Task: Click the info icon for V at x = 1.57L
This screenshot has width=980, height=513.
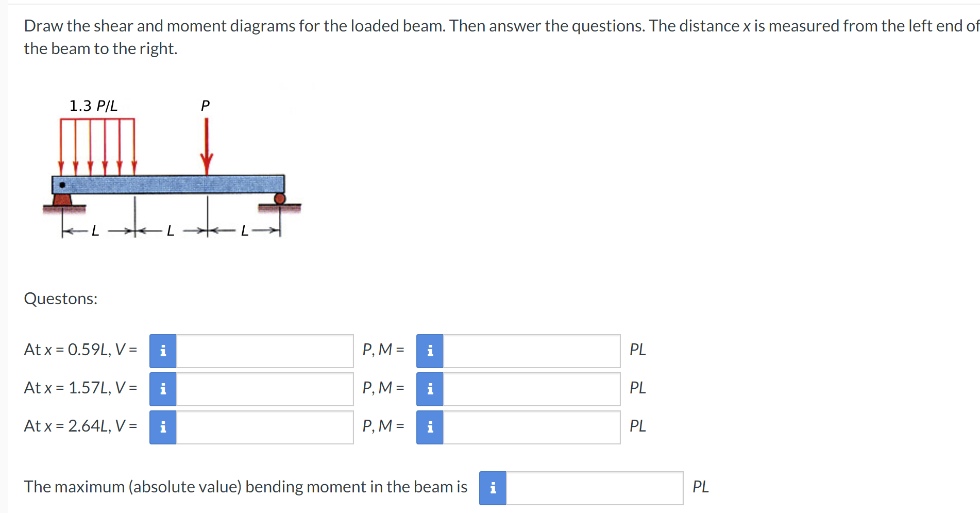Action: pyautogui.click(x=163, y=389)
